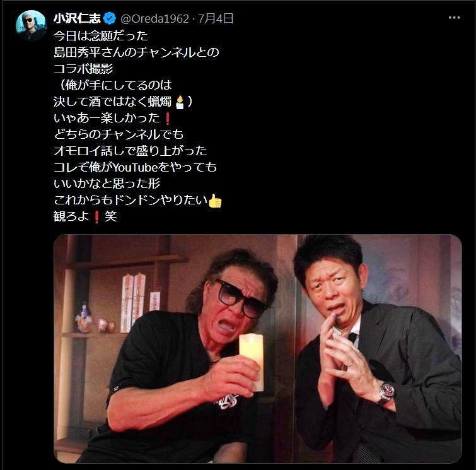Click the red exclamation after 楽しかった
This screenshot has height=470, width=476.
pyautogui.click(x=167, y=118)
